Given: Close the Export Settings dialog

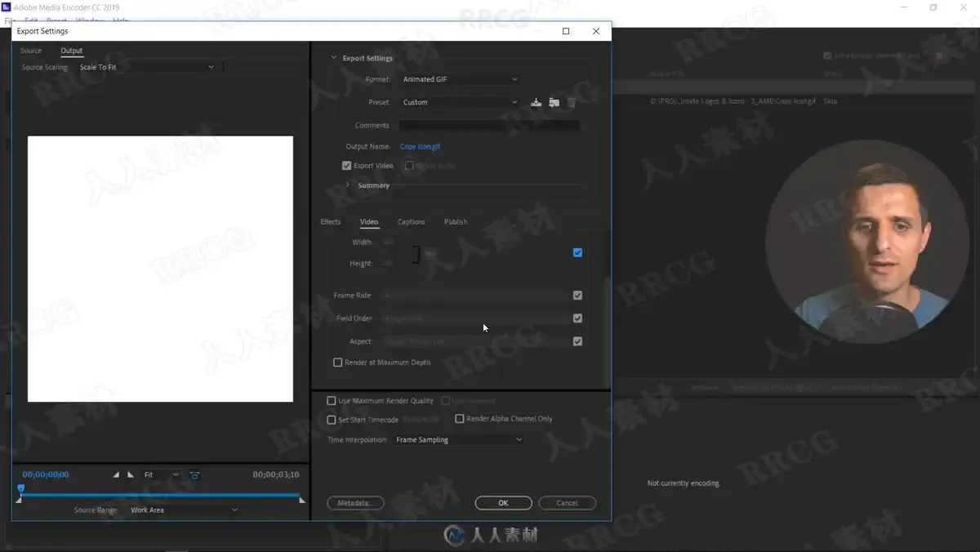Looking at the screenshot, I should pos(596,31).
